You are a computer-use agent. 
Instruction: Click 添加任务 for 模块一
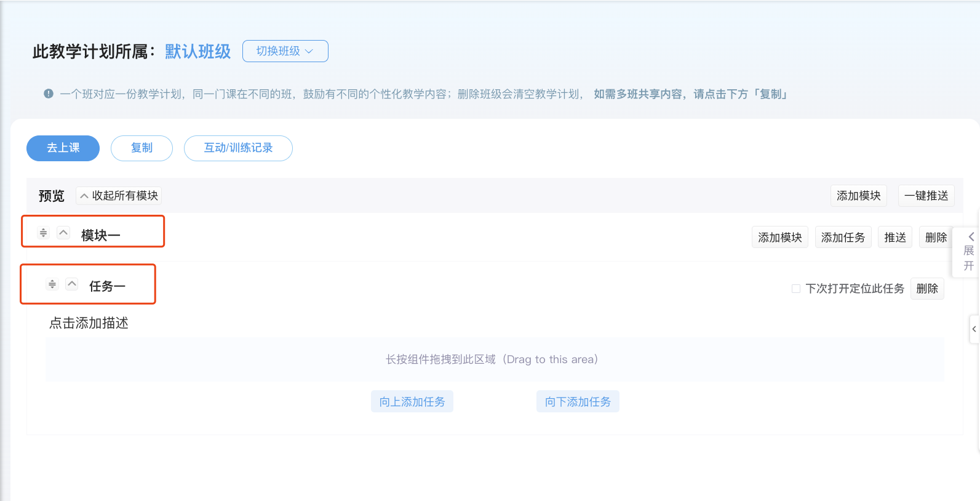843,238
